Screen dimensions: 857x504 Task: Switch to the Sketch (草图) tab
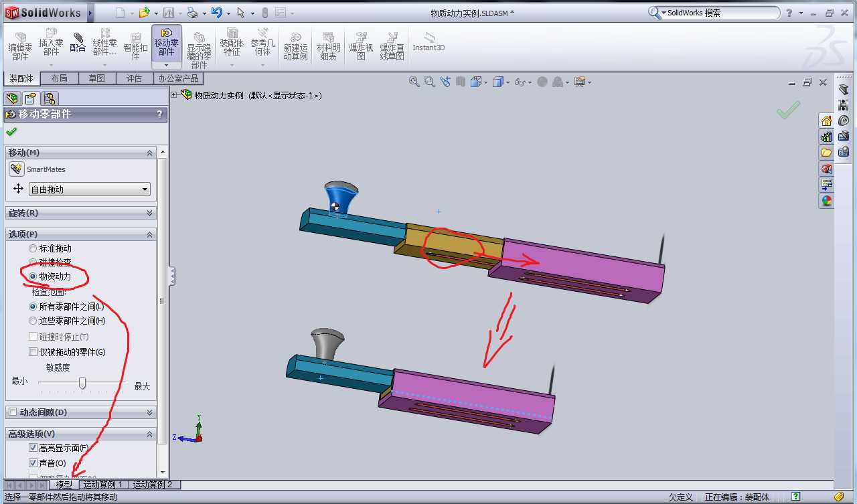point(96,78)
